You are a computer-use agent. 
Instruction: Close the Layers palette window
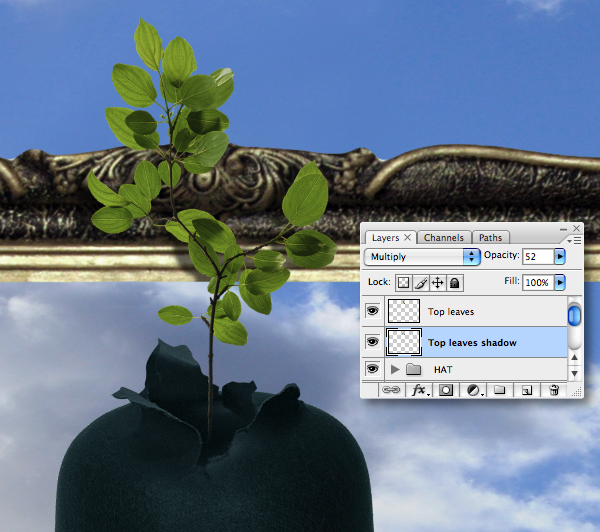coord(577,228)
